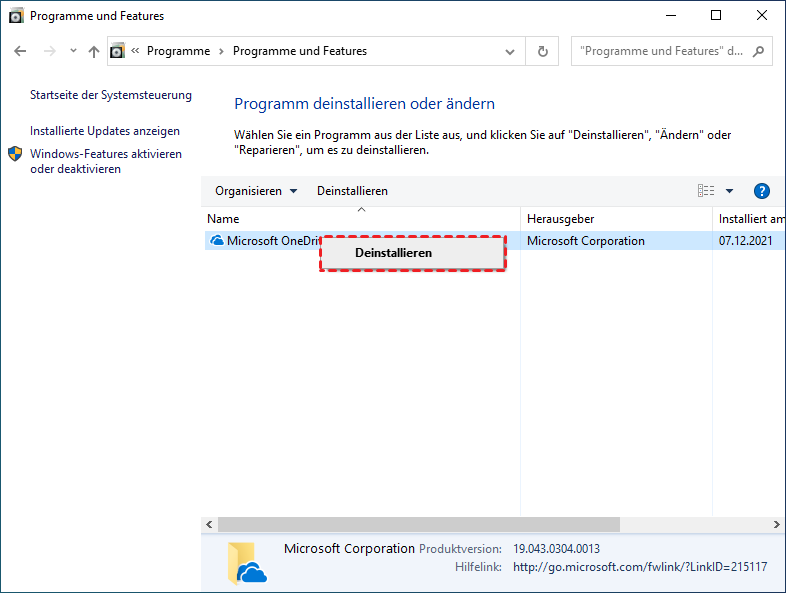The image size is (786, 593).
Task: Open the view options dropdown arrow
Action: tap(729, 191)
